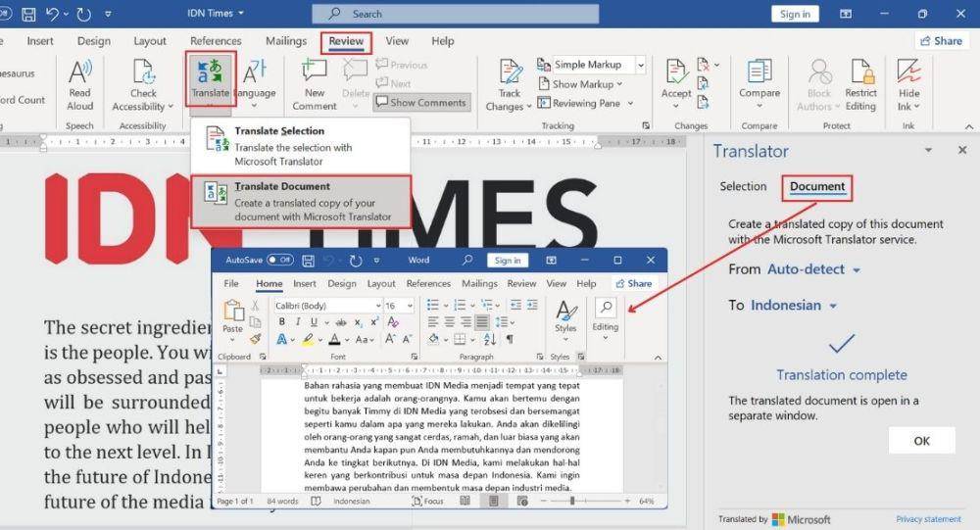Insert a New Comment
This screenshot has height=530, width=980.
pos(315,85)
